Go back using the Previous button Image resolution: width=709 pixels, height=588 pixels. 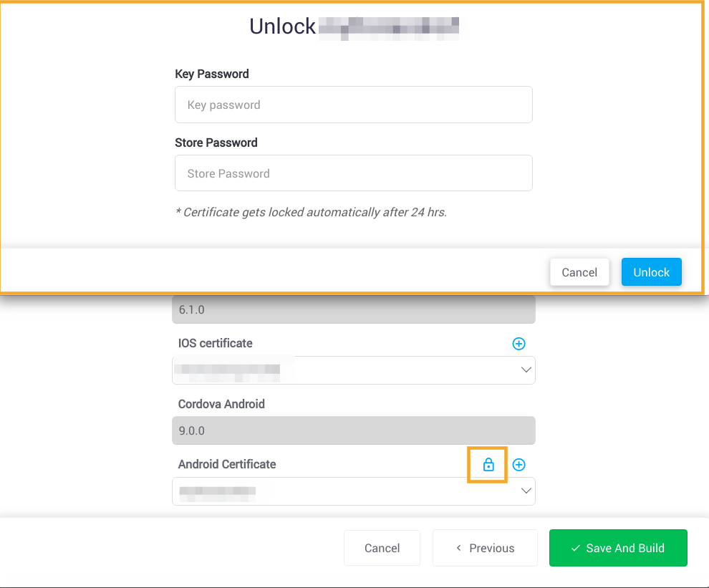tap(485, 548)
